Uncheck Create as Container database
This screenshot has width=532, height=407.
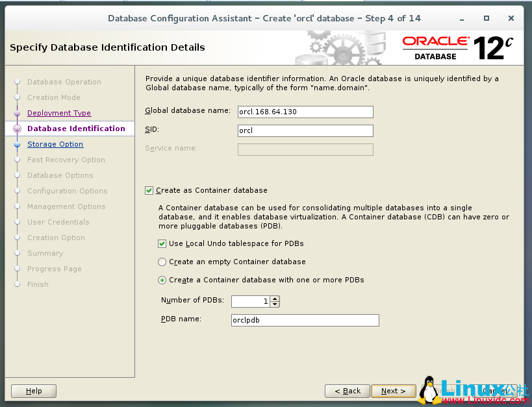coord(149,190)
